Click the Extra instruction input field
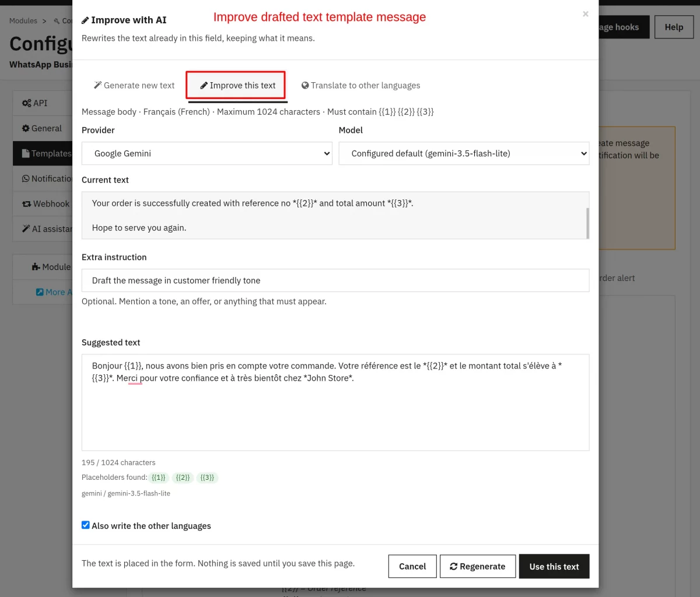The height and width of the screenshot is (597, 700). pos(335,280)
